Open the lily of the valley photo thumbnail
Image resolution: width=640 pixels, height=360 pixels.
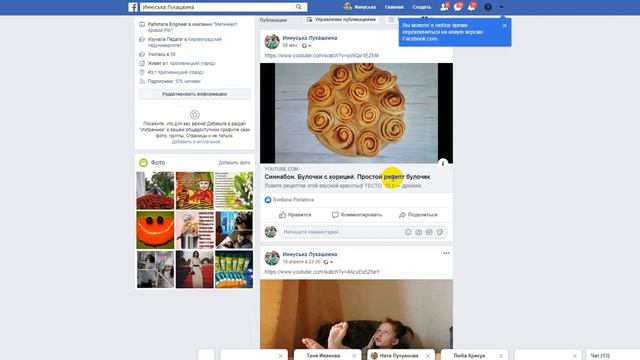(234, 191)
